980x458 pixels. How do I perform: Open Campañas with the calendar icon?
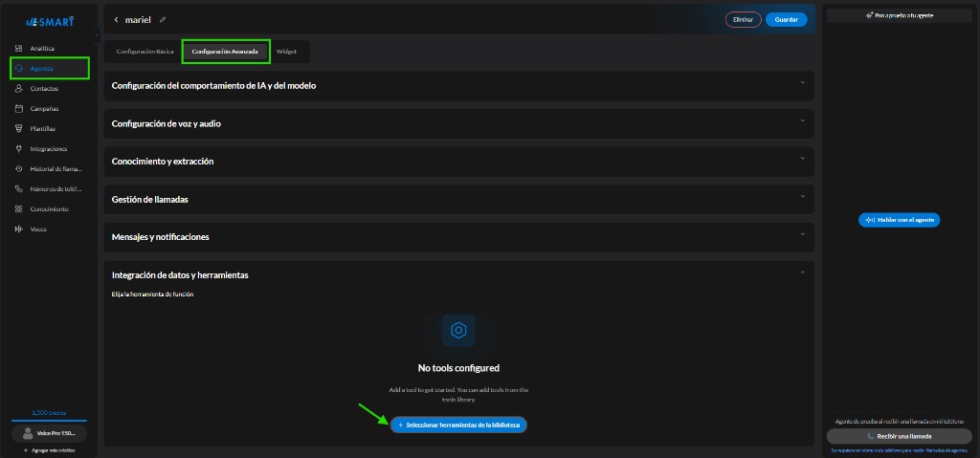tap(19, 109)
